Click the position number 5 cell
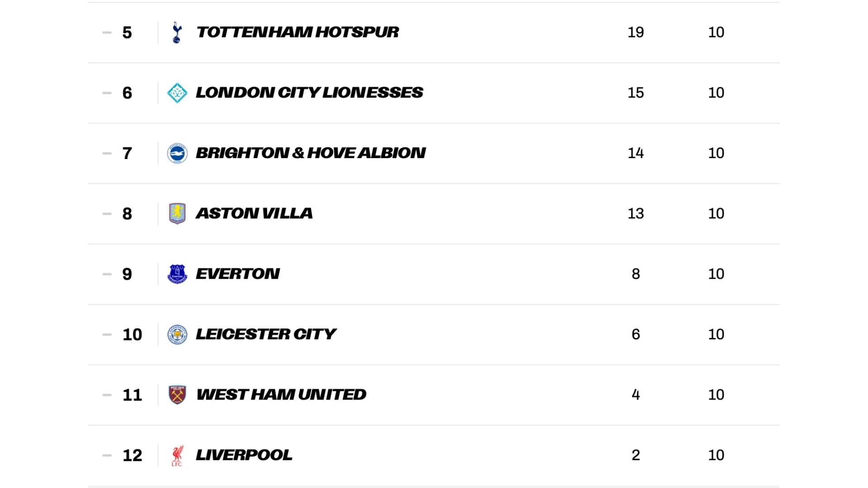The width and height of the screenshot is (868, 488). coord(127,33)
